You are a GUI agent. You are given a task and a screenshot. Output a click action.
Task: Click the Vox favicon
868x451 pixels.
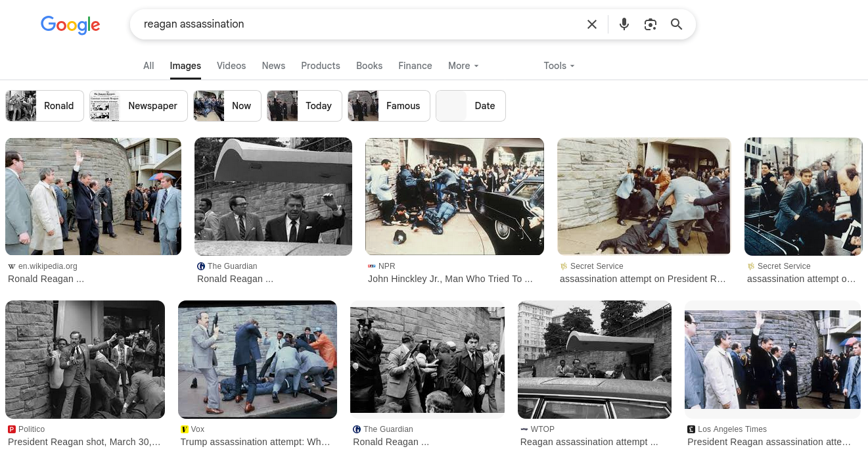coord(185,429)
